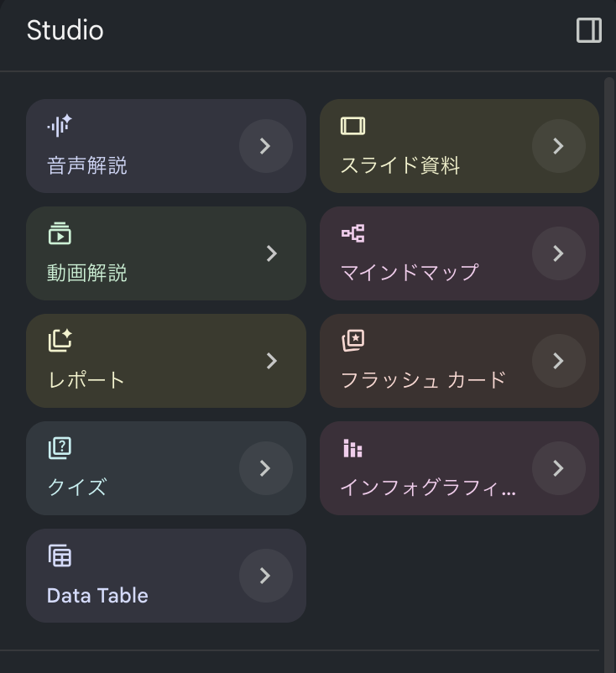The width and height of the screenshot is (616, 673).
Task: Click the quiz question mark icon
Action: (60, 448)
